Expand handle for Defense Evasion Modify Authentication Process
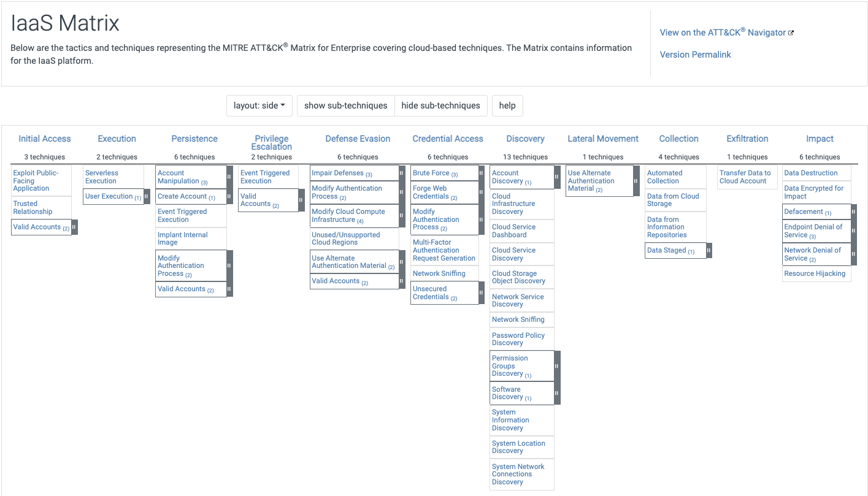Screen dimensions: 868x496 click(x=402, y=193)
